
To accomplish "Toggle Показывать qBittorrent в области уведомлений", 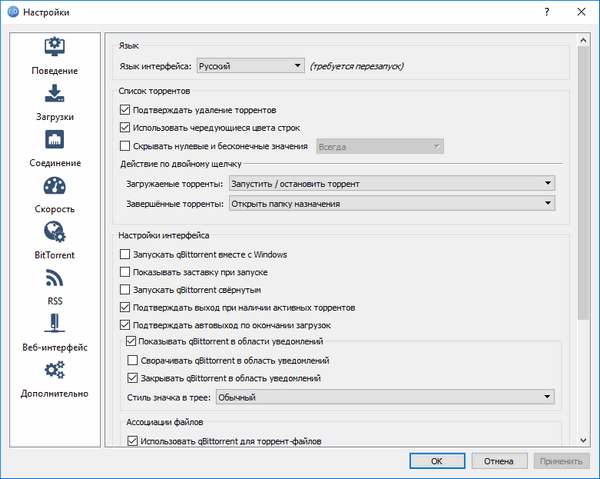I will [x=131, y=341].
